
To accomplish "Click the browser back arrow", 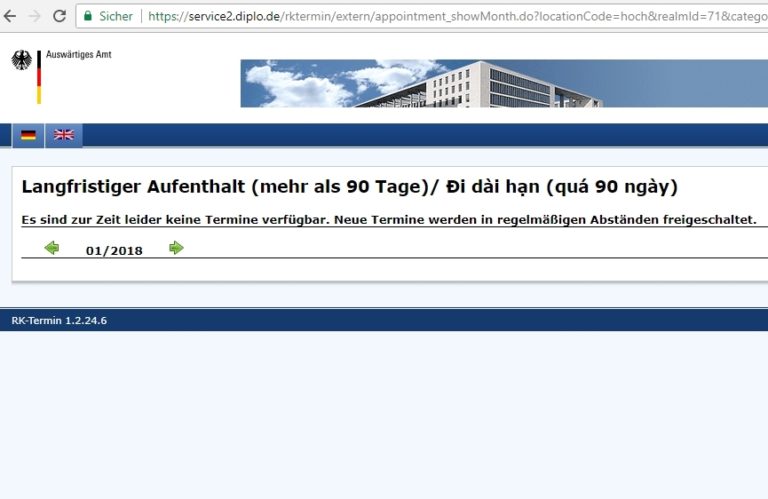I will (x=11, y=16).
